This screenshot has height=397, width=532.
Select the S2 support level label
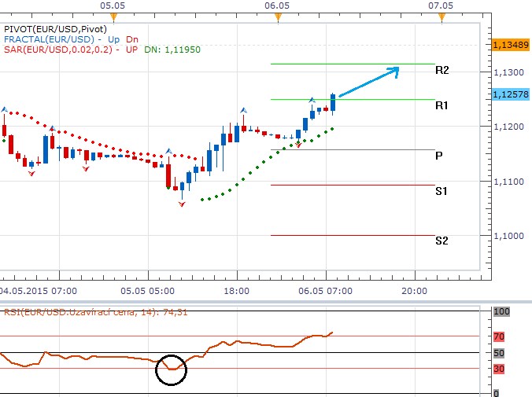[x=441, y=241]
